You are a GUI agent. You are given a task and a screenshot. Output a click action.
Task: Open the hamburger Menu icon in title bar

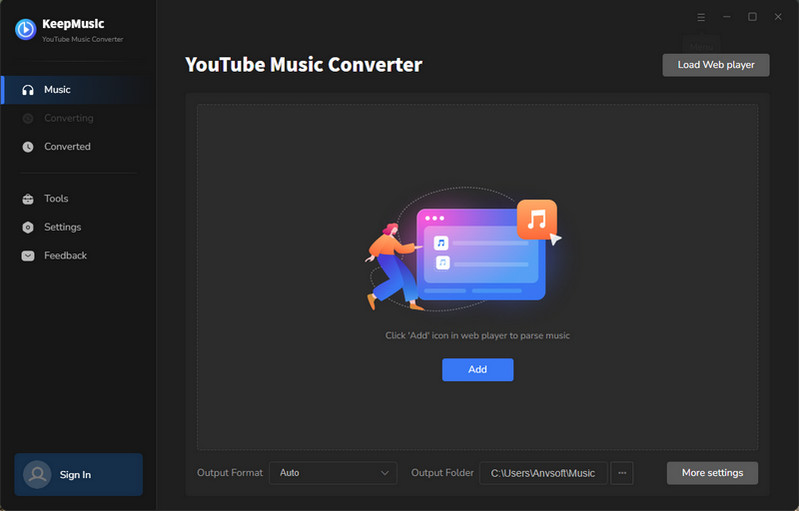(701, 17)
